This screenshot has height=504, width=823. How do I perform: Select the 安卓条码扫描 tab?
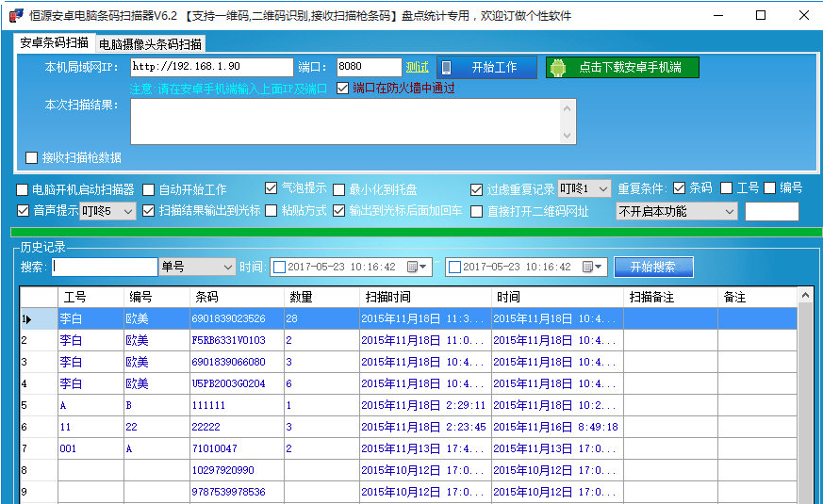pyautogui.click(x=54, y=43)
